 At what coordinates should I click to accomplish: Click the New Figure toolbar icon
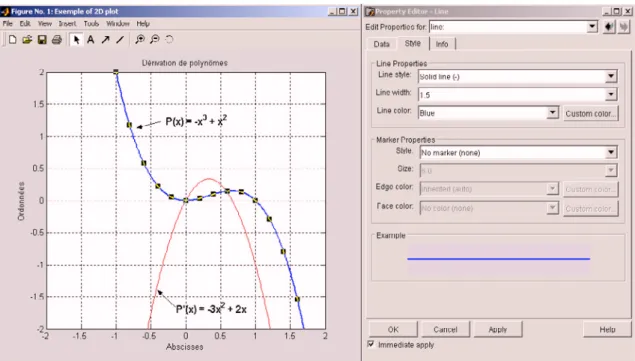click(x=12, y=39)
